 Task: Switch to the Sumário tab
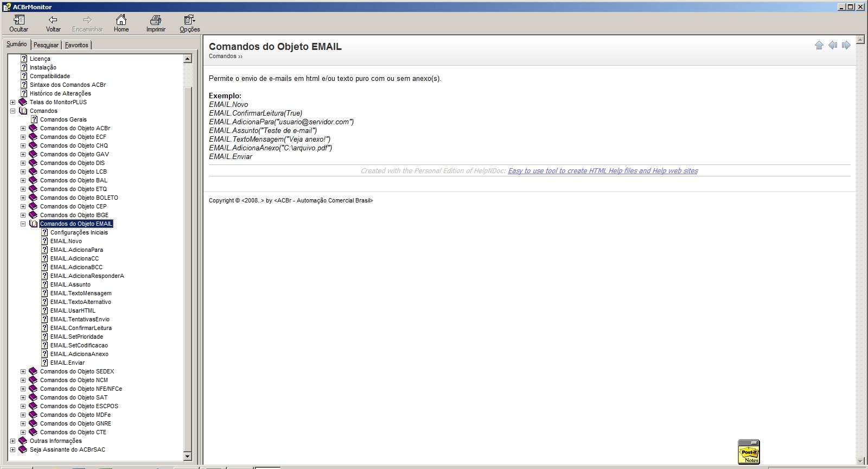tap(16, 45)
